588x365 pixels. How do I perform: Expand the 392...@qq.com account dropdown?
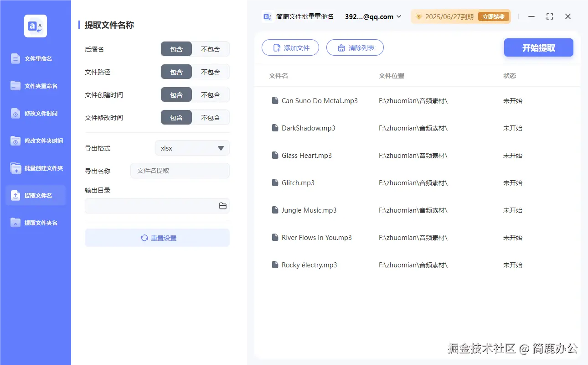coord(373,16)
